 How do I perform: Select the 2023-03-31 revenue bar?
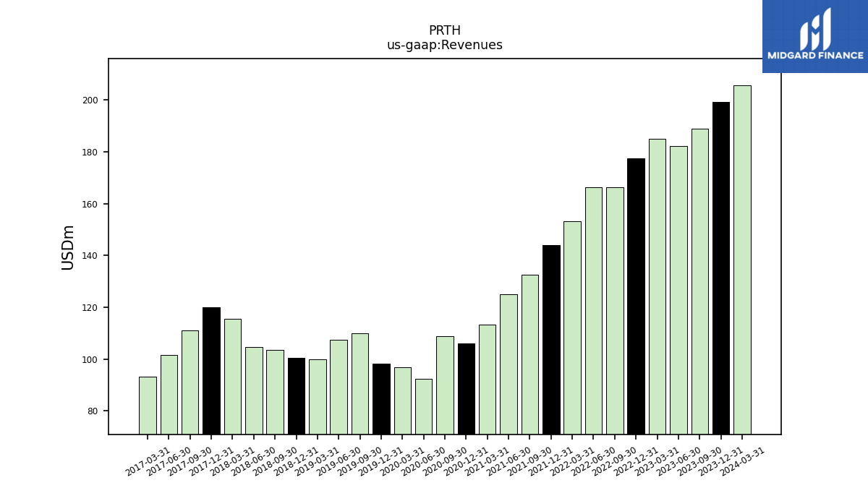(x=657, y=286)
